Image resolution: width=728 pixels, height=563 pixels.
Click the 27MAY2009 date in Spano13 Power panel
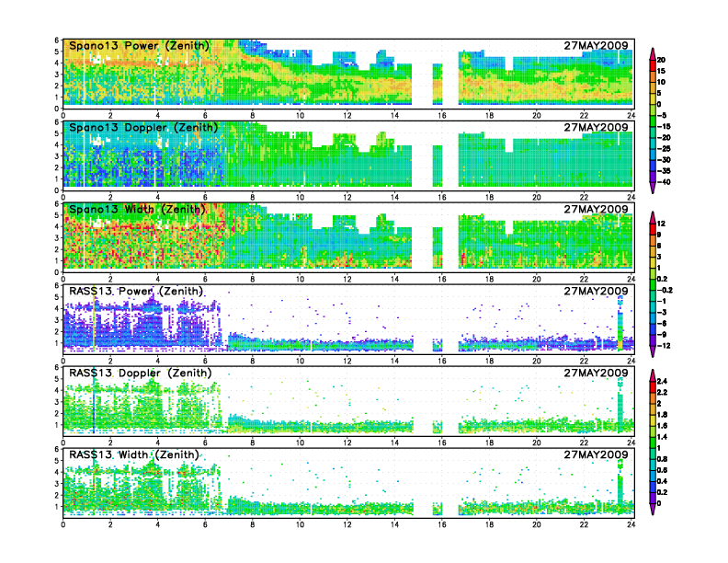(x=597, y=45)
